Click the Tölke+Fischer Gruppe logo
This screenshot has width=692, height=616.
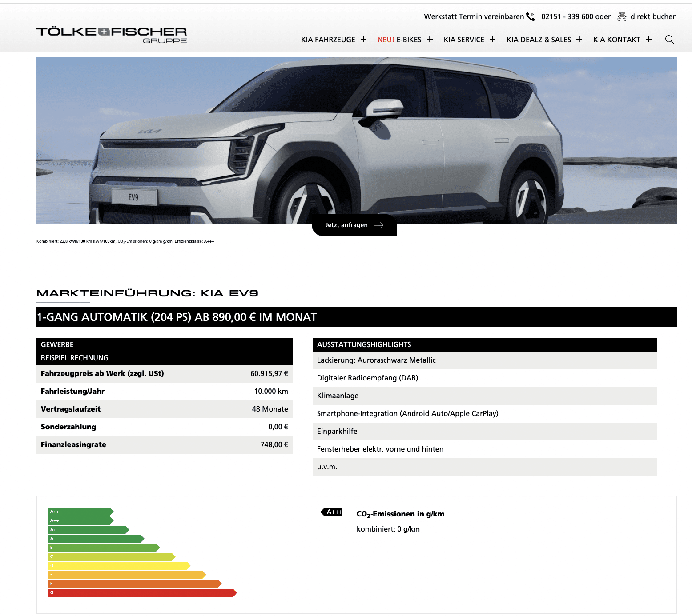point(112,35)
